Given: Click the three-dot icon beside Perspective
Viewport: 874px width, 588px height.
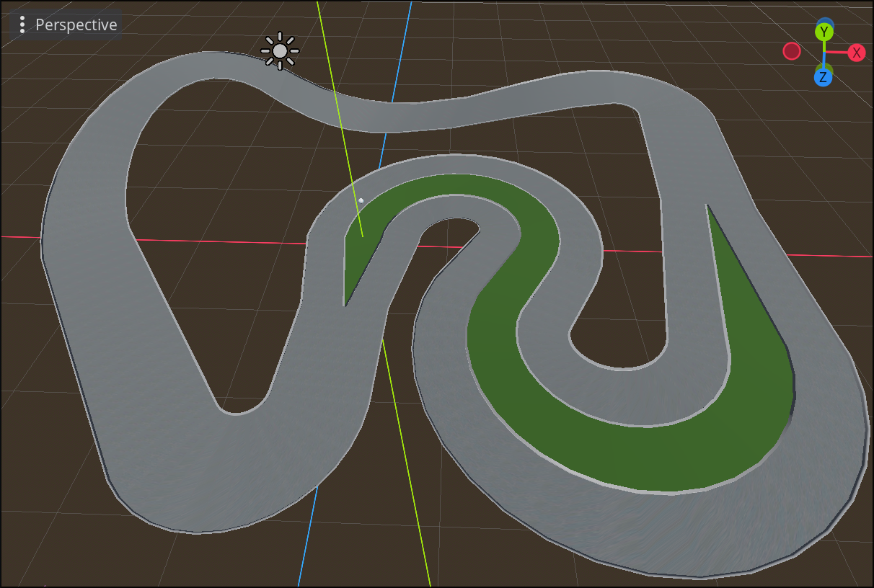Looking at the screenshot, I should [22, 24].
